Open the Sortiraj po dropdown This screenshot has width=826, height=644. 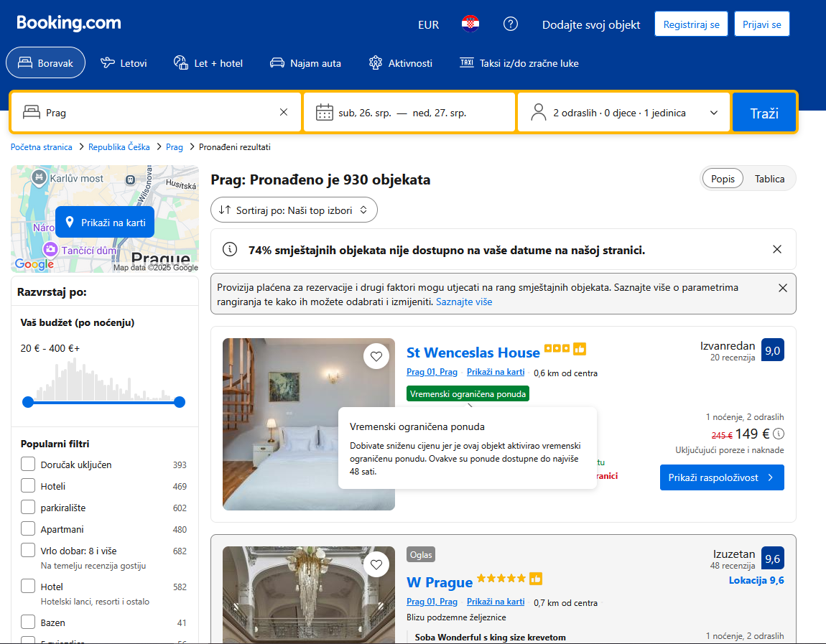click(294, 210)
